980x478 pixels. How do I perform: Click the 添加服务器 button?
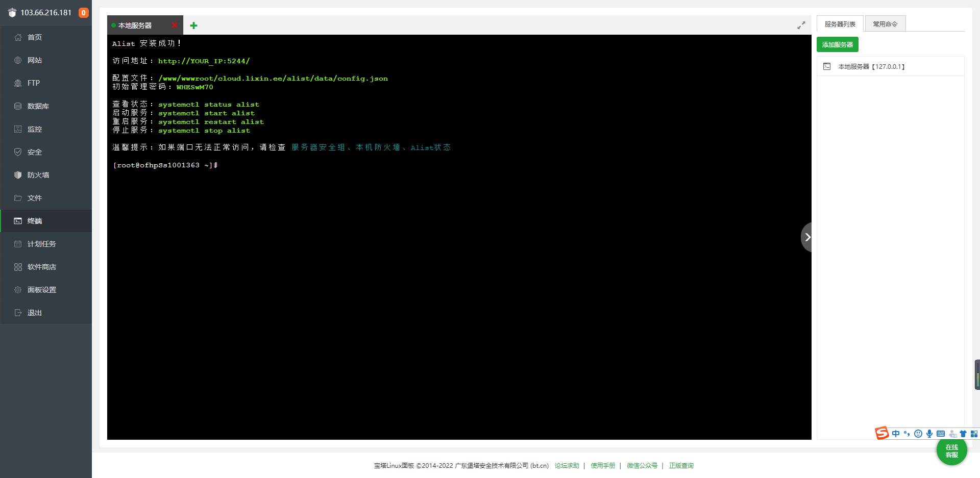838,44
